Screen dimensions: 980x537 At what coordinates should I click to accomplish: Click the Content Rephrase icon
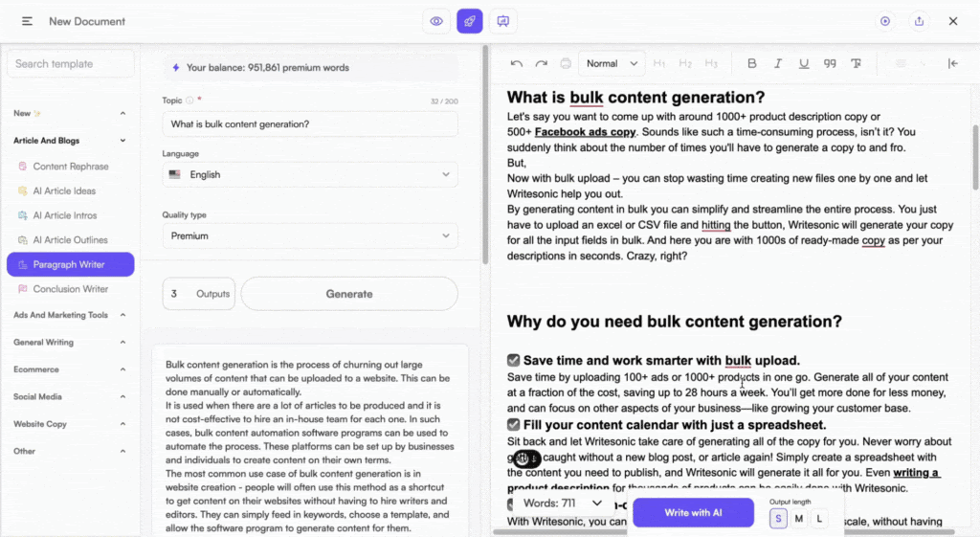click(23, 167)
